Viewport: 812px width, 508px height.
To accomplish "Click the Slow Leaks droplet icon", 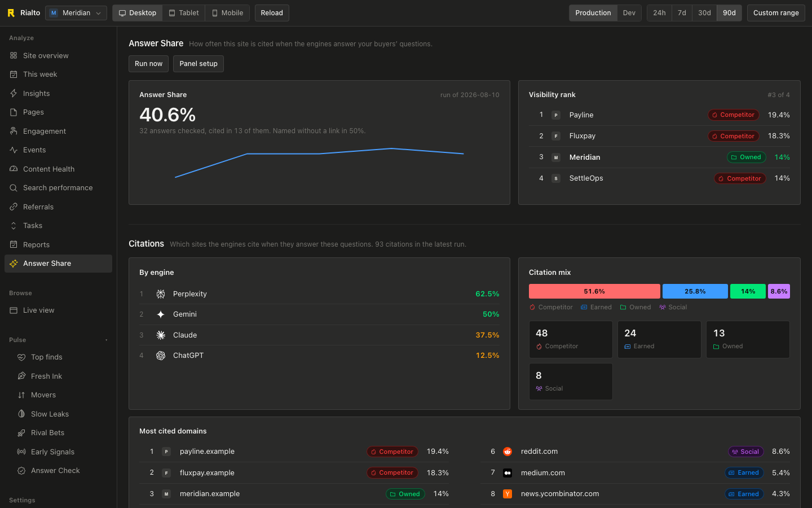I will pos(21,414).
